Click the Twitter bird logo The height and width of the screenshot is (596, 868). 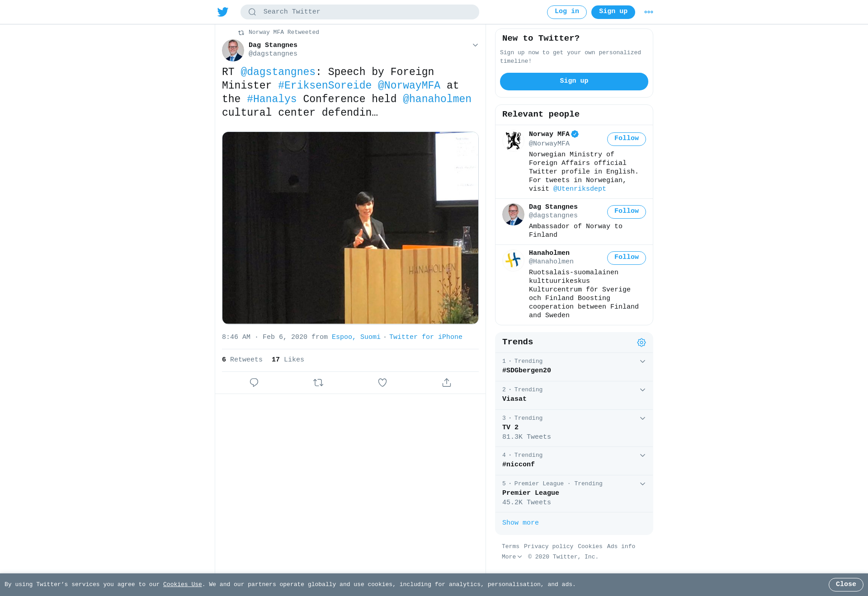click(223, 12)
